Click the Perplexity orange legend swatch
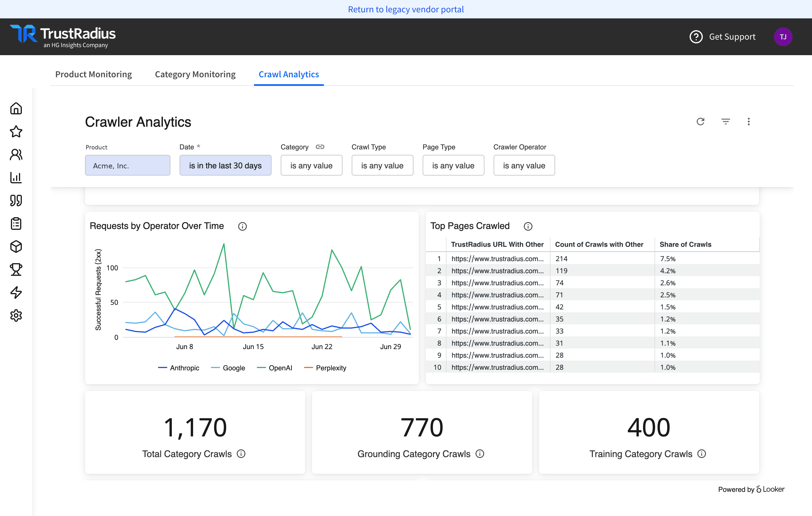This screenshot has width=812, height=516. [309, 368]
